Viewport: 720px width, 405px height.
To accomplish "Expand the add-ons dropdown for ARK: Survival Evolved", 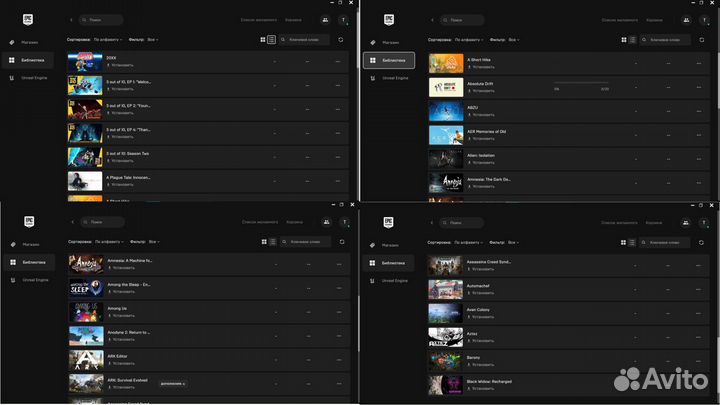I will click(x=172, y=383).
